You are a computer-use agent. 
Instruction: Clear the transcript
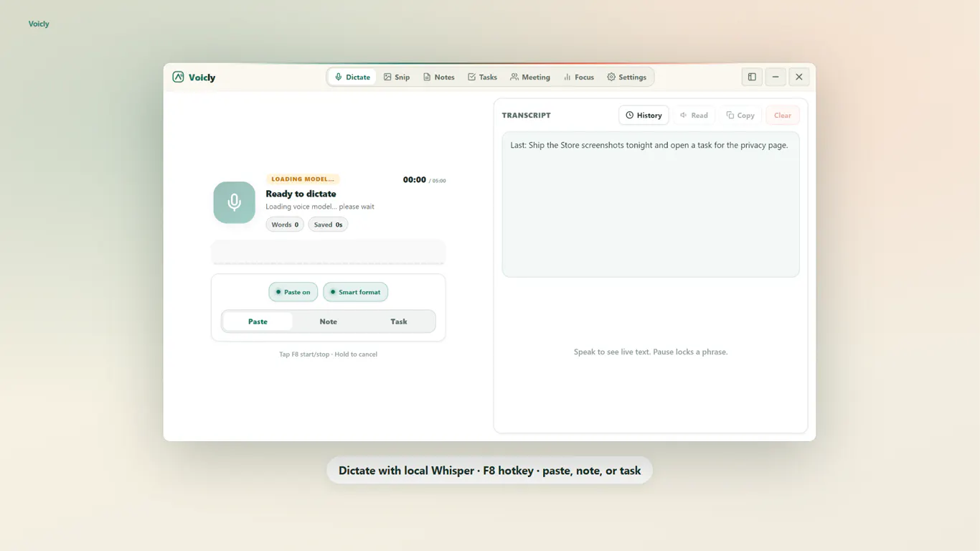783,115
